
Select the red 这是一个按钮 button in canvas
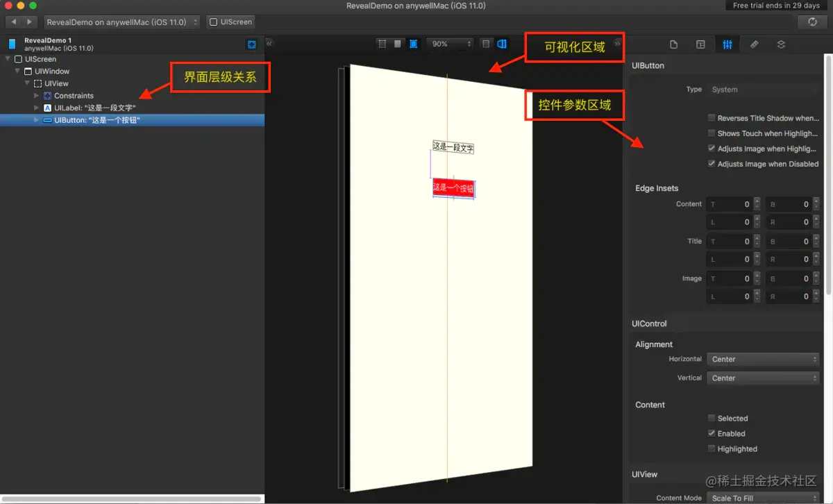coord(453,188)
